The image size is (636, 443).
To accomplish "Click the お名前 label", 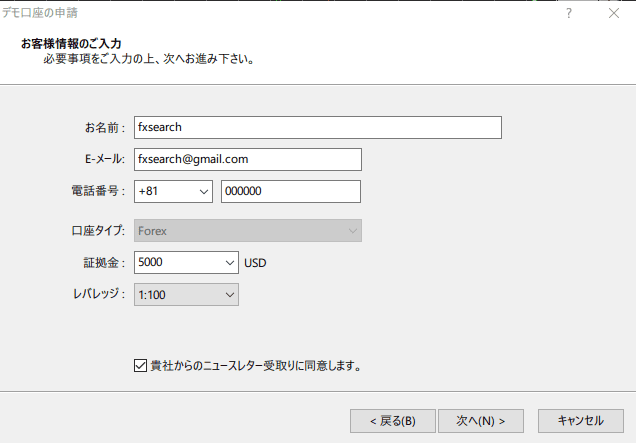I will click(105, 128).
